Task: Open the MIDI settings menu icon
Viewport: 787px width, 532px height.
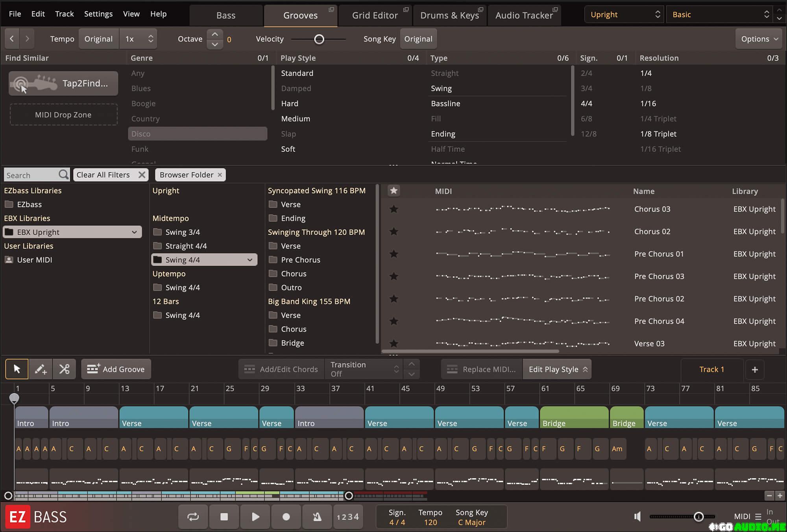Action: point(758,517)
